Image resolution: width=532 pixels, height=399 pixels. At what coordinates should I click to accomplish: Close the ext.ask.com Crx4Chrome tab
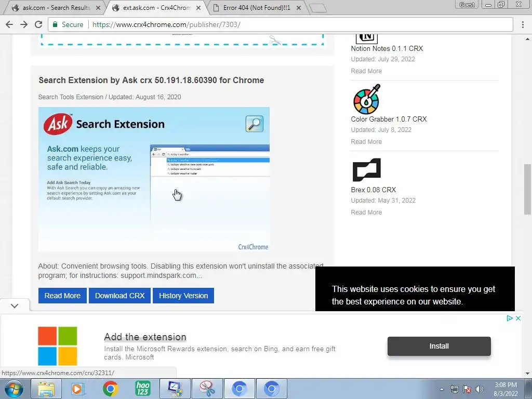coord(198,7)
